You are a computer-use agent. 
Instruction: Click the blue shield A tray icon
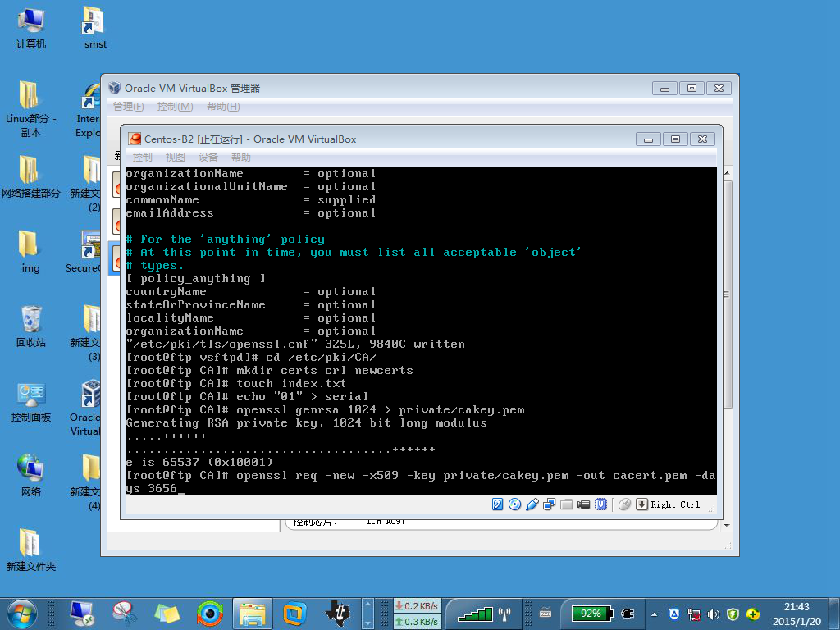[x=674, y=614]
